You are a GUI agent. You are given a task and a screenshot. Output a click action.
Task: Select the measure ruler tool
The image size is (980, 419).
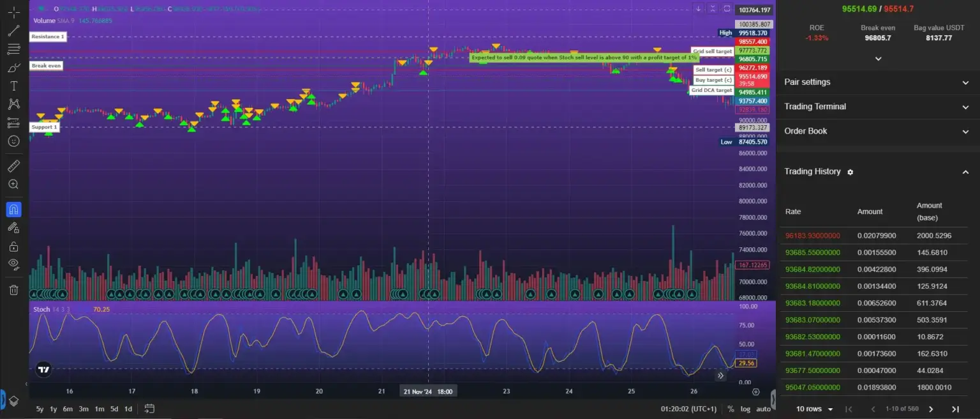click(x=13, y=165)
